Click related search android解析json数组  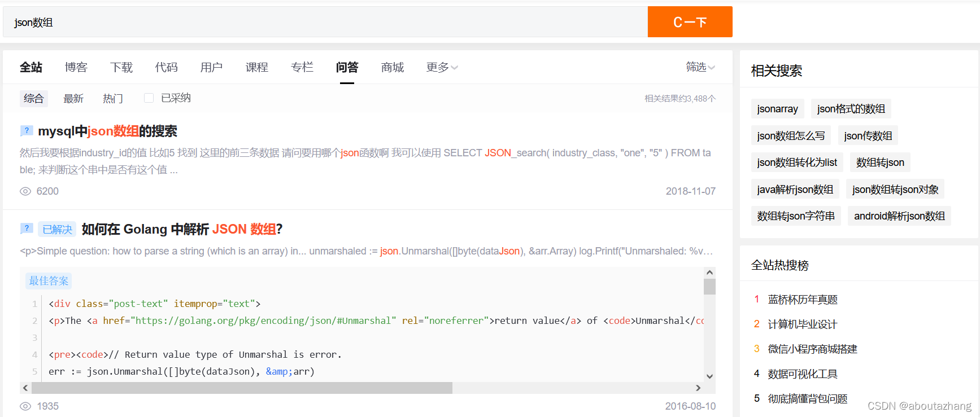pos(899,216)
